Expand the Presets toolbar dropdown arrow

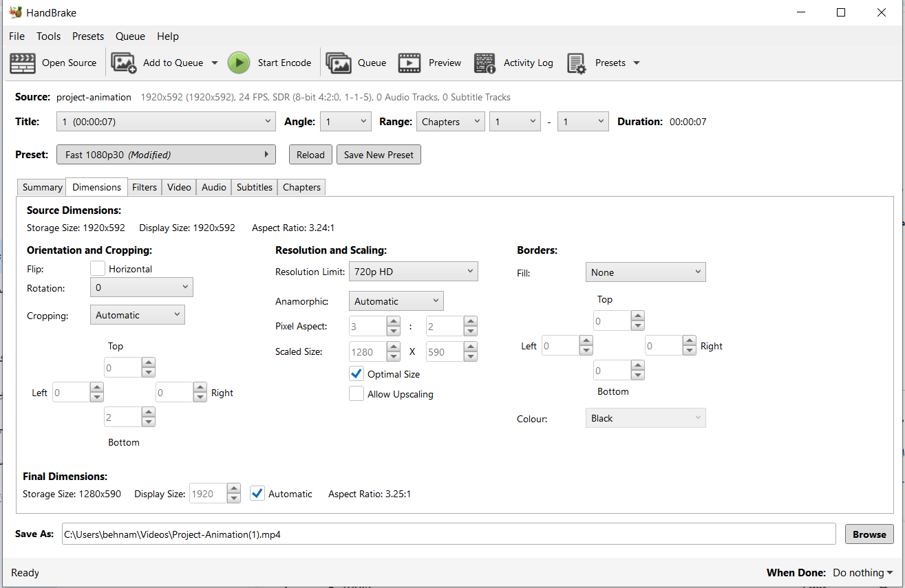click(x=636, y=63)
